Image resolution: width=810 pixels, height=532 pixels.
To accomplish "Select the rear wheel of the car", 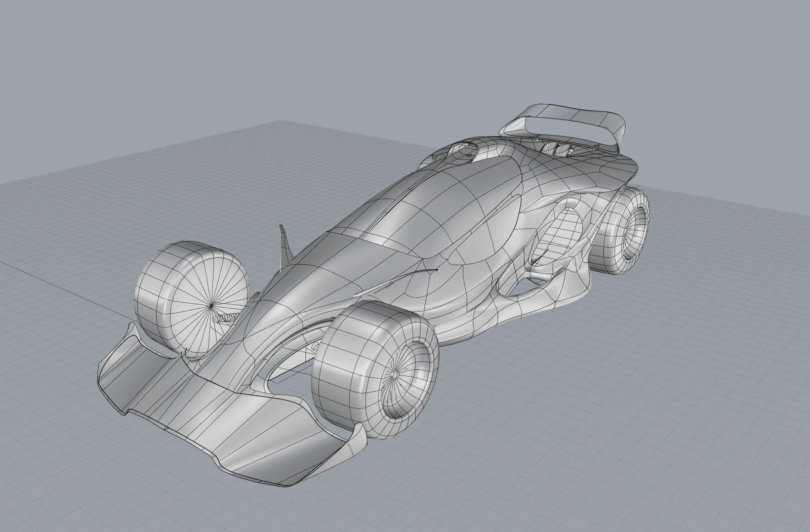I will pos(620,231).
